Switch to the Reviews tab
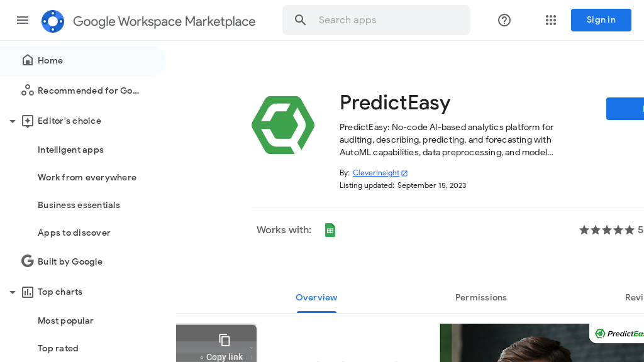This screenshot has height=362, width=644. click(x=635, y=297)
